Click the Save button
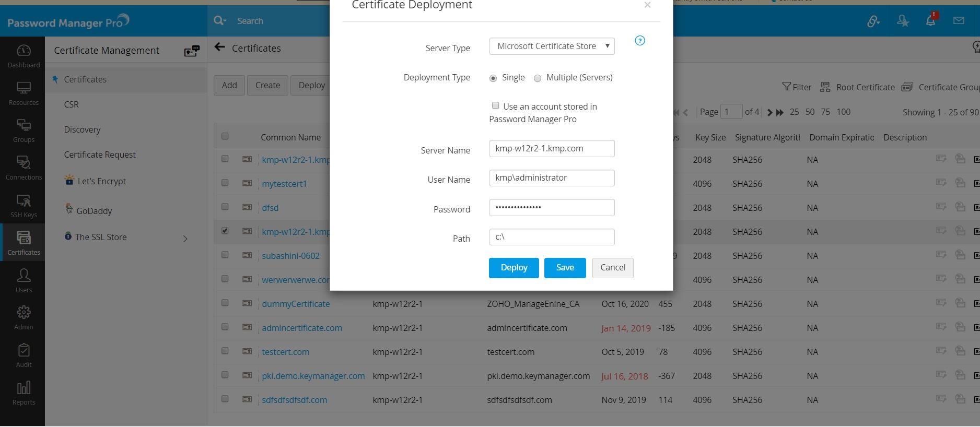This screenshot has height=427, width=980. pyautogui.click(x=565, y=268)
